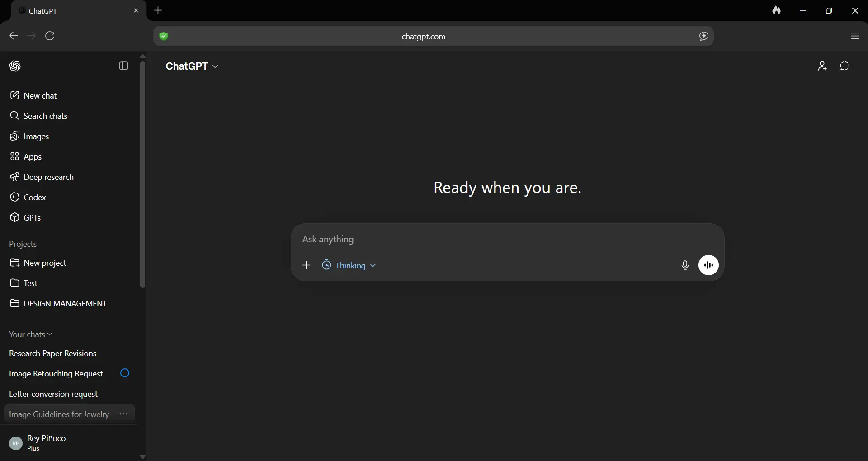This screenshot has height=461, width=868.
Task: Click the sidebar vertical scrollbar
Action: pyautogui.click(x=142, y=174)
